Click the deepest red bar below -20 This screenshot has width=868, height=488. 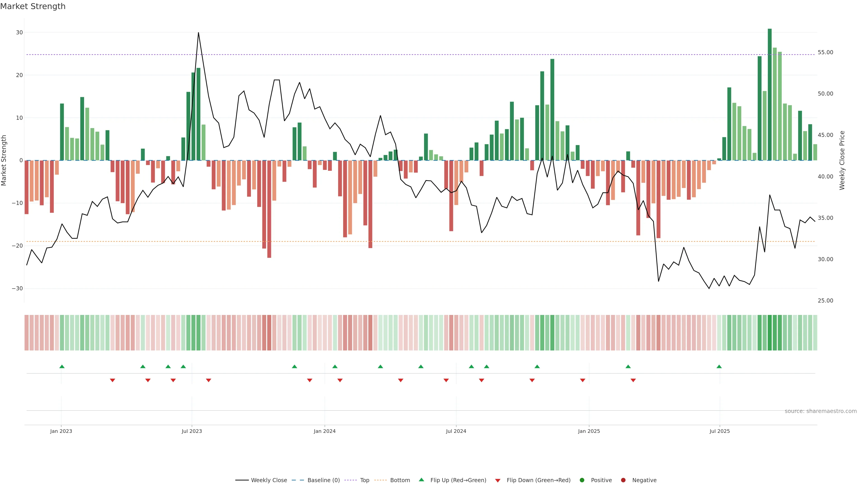pos(269,209)
